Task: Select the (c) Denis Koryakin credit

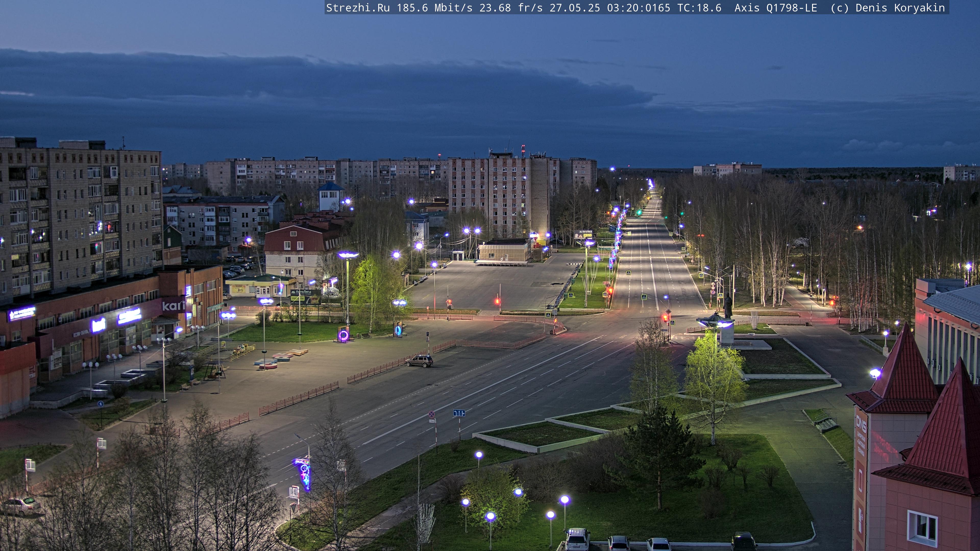Action: (x=888, y=8)
